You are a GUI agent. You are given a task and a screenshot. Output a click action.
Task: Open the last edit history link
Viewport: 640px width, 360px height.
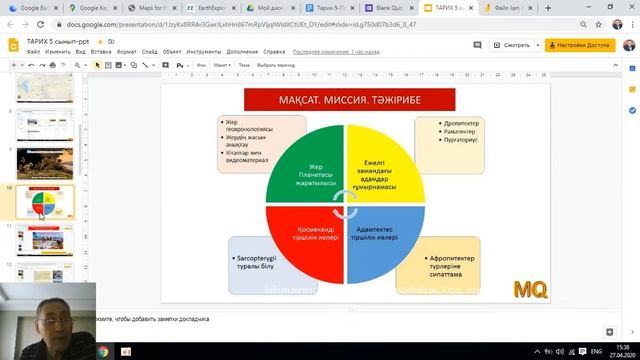pyautogui.click(x=336, y=52)
